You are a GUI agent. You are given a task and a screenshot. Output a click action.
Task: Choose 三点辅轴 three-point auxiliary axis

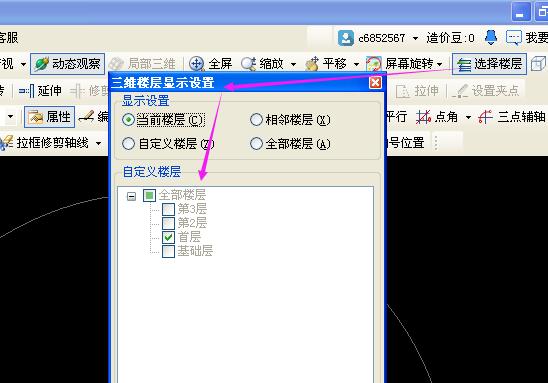pyautogui.click(x=512, y=117)
